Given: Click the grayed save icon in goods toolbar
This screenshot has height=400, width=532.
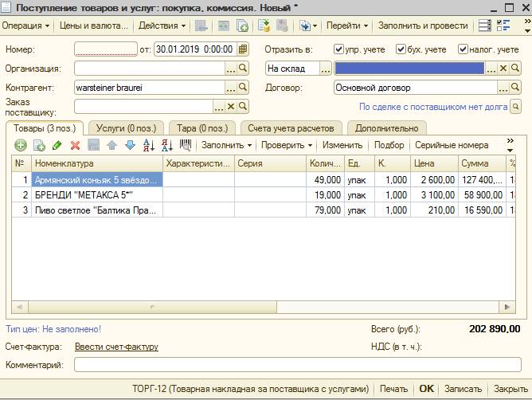Looking at the screenshot, I should [x=94, y=145].
